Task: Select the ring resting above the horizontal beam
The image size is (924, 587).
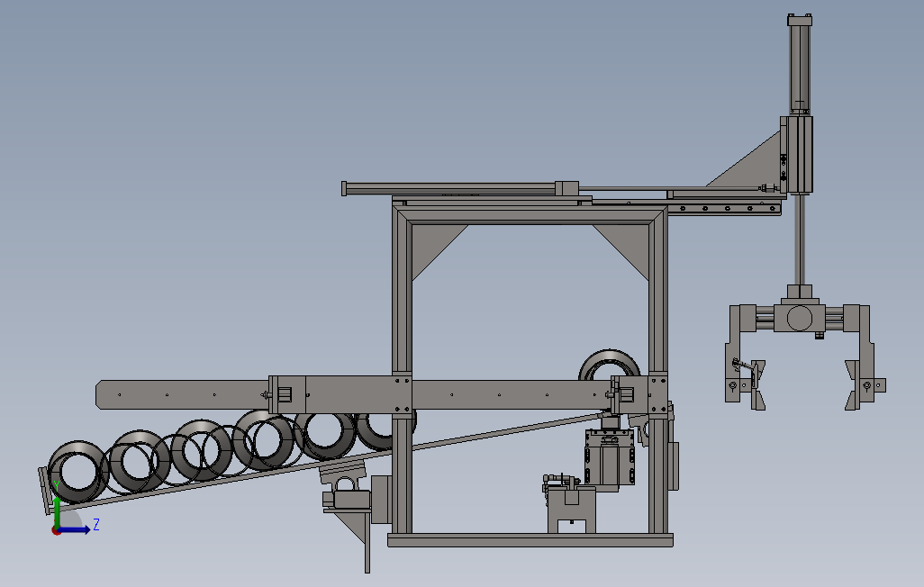Action: point(609,365)
